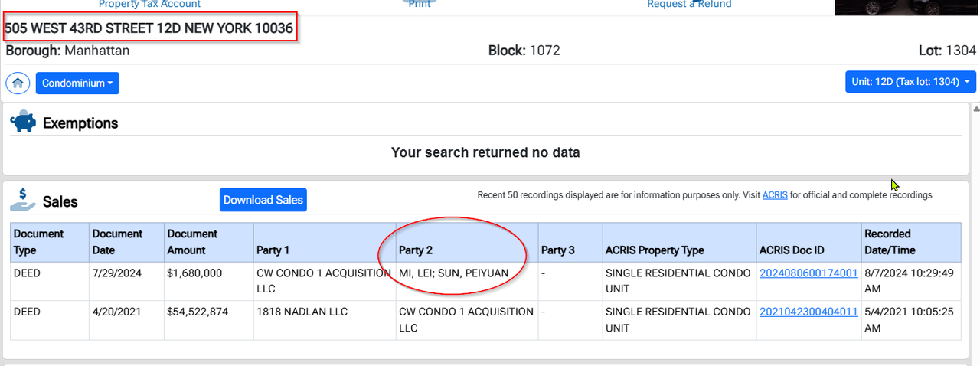The image size is (980, 366).
Task: Select the Document Date column header
Action: (117, 242)
